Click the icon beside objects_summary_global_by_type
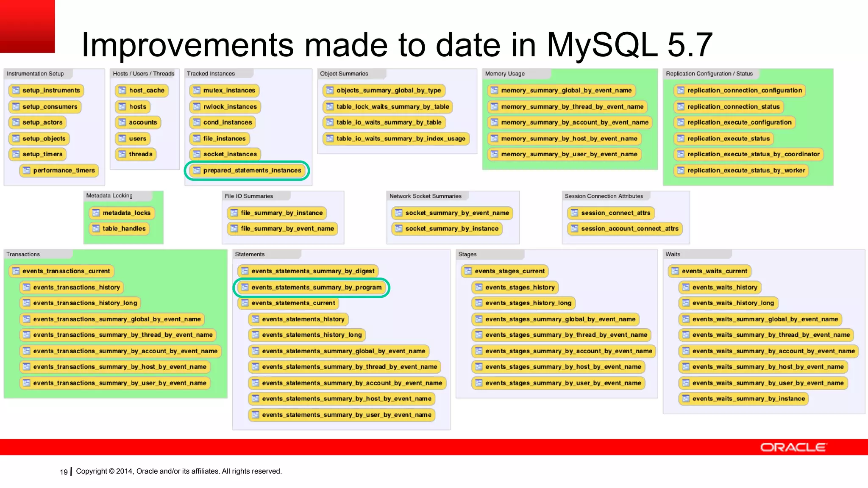 pyautogui.click(x=330, y=90)
